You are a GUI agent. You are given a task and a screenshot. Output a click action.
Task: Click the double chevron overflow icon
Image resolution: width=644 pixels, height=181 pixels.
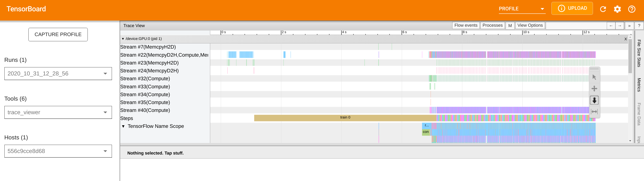pos(629,26)
